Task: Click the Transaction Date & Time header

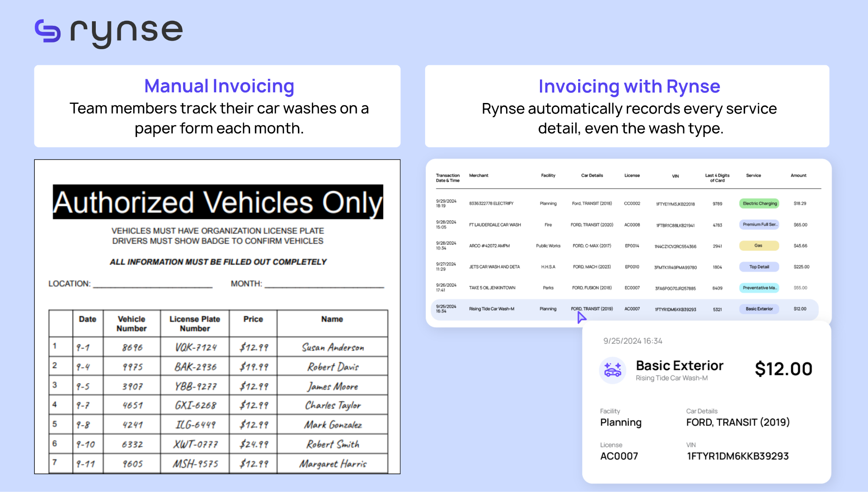Action: (448, 178)
